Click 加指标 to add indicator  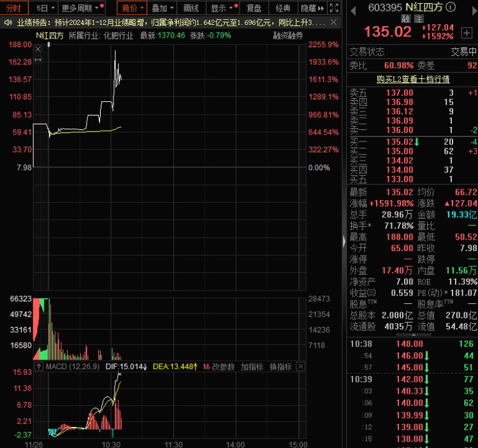(252, 366)
